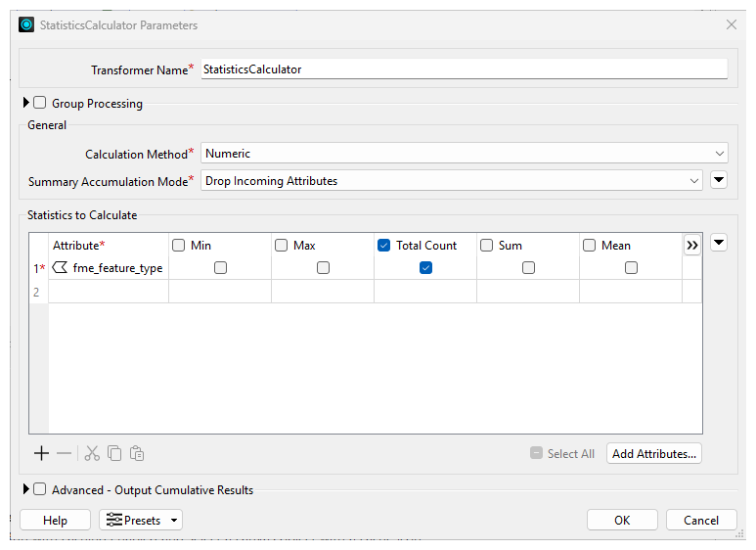The height and width of the screenshot is (550, 756).
Task: Expand the Group Processing section triangle
Action: [26, 103]
